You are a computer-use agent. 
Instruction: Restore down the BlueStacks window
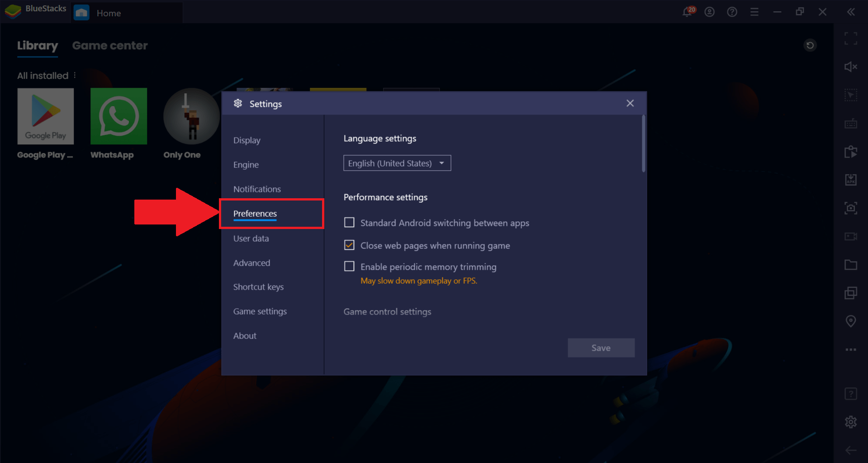(x=800, y=12)
